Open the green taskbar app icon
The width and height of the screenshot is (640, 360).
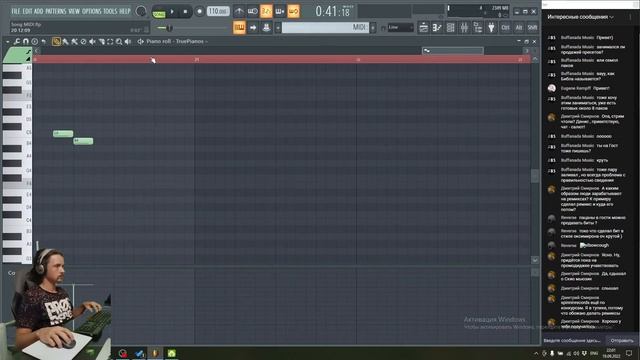pos(171,353)
